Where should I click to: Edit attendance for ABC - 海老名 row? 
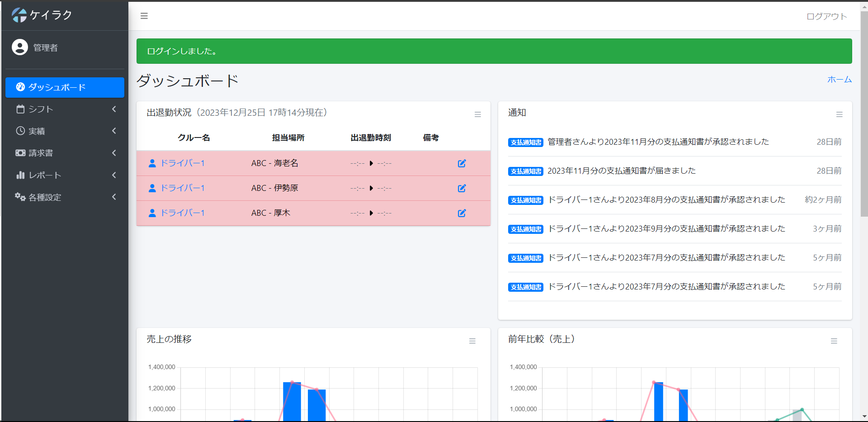pos(462,163)
